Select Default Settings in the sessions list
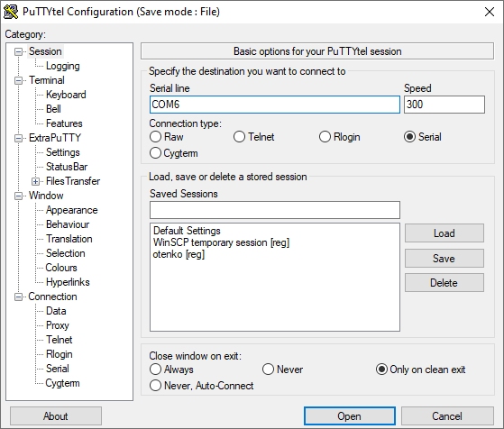 coord(187,231)
